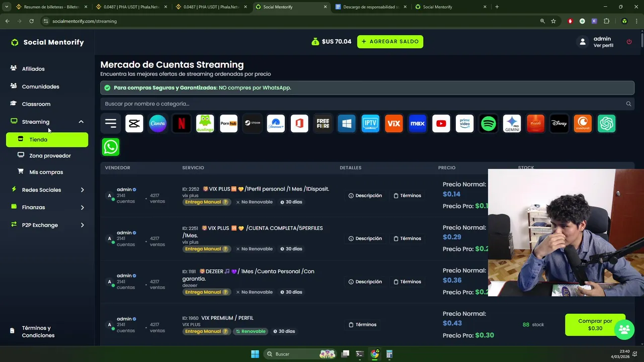Click the search magnifier in the search bar
The height and width of the screenshot is (362, 644).
[x=628, y=104]
